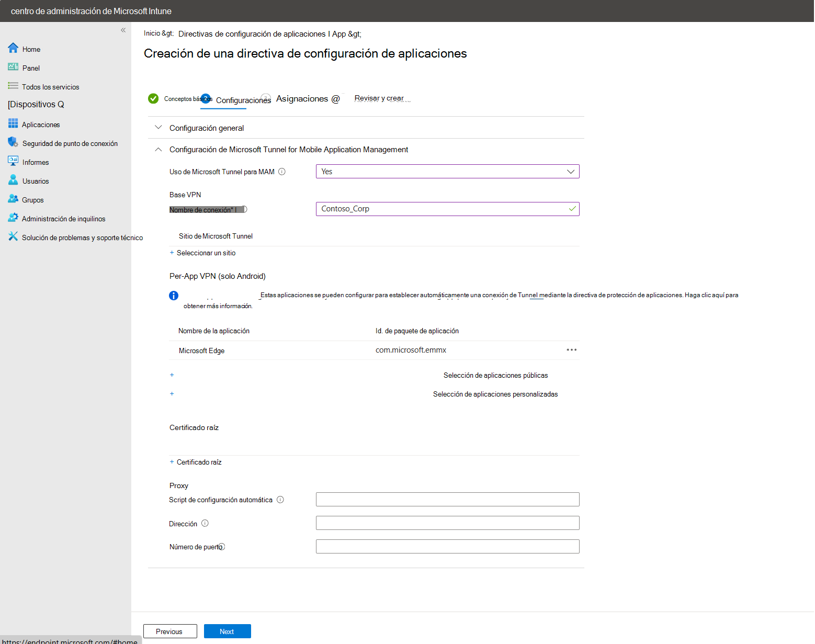Screen dimensions: 815x644
Task: Click the blue information icon in Per-App VPN note
Action: pos(174,296)
